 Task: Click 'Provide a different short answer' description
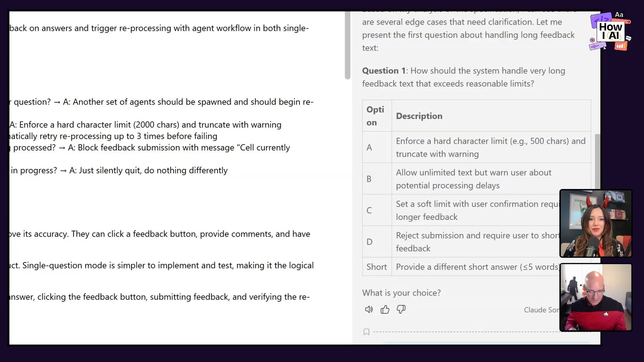[x=478, y=267]
